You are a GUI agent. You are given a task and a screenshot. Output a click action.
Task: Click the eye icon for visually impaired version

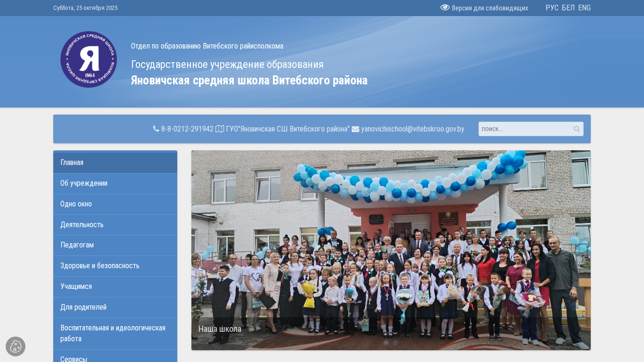445,8
